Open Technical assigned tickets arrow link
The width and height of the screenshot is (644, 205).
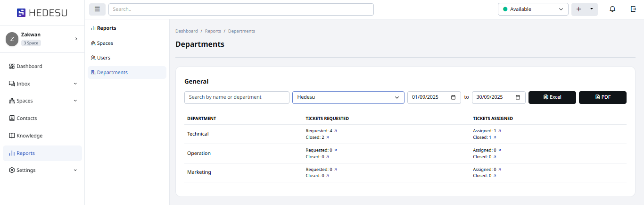point(500,131)
